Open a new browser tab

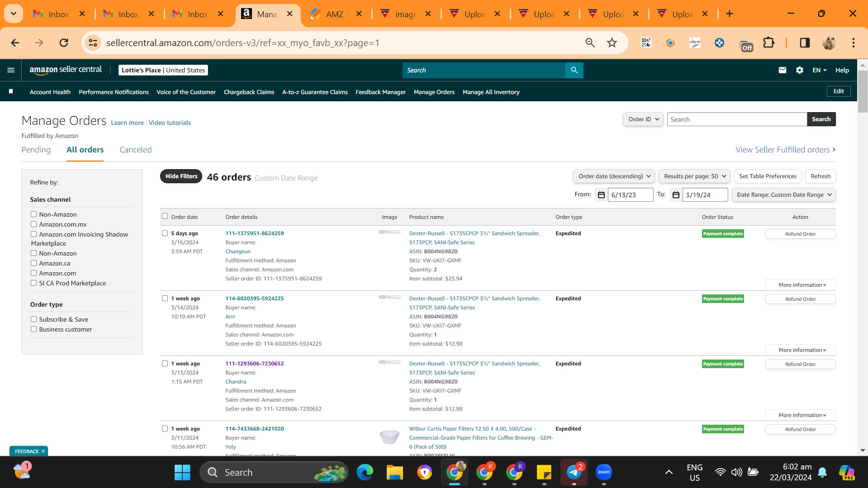729,14
